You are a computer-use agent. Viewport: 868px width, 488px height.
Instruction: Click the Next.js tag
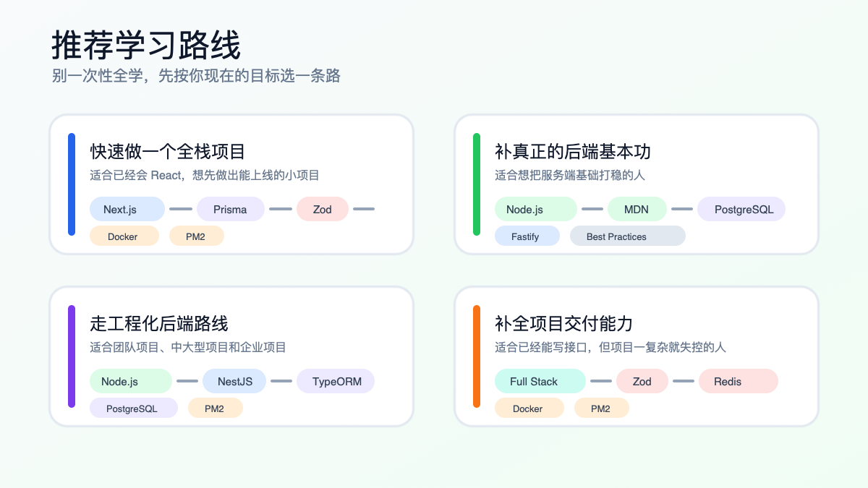[127, 209]
